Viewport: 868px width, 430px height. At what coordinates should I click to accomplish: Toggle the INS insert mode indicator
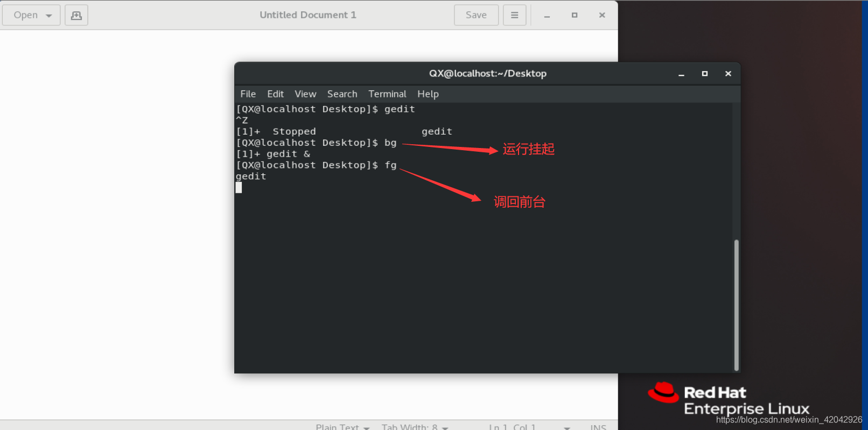[x=598, y=427]
